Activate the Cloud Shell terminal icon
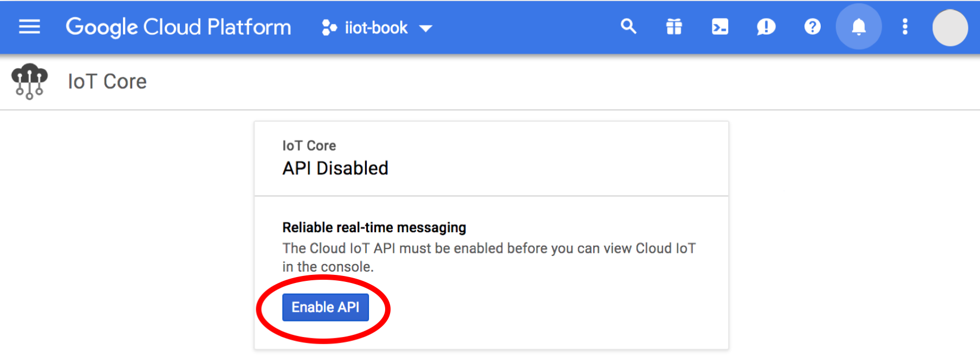980x362 pixels. point(720,27)
